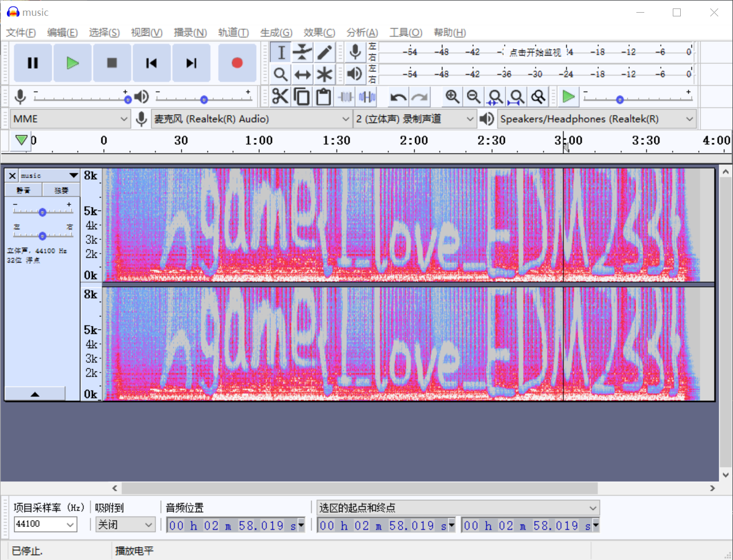The image size is (733, 560).
Task: Close the music track with X button
Action: coord(12,175)
